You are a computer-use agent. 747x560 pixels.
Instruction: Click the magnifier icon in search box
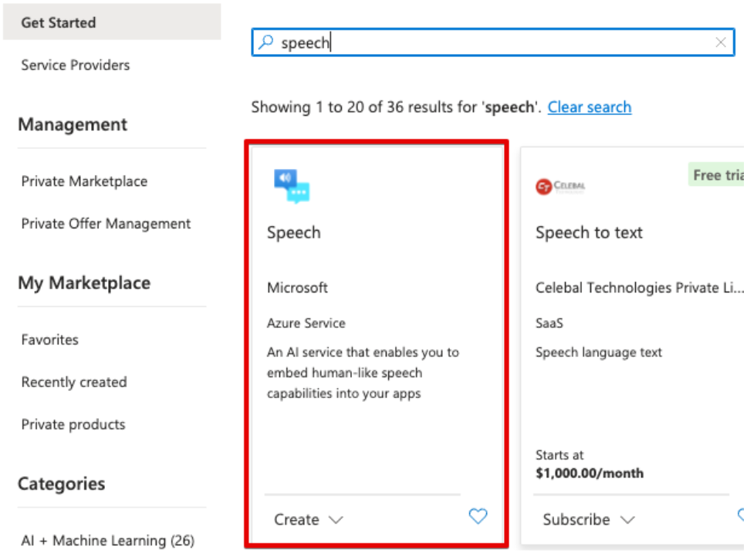click(265, 42)
